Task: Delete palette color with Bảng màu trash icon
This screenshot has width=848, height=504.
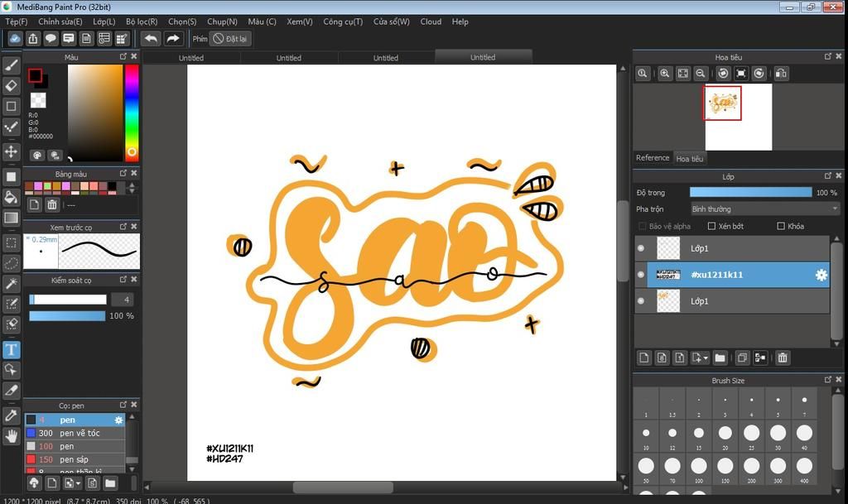Action: [52, 204]
